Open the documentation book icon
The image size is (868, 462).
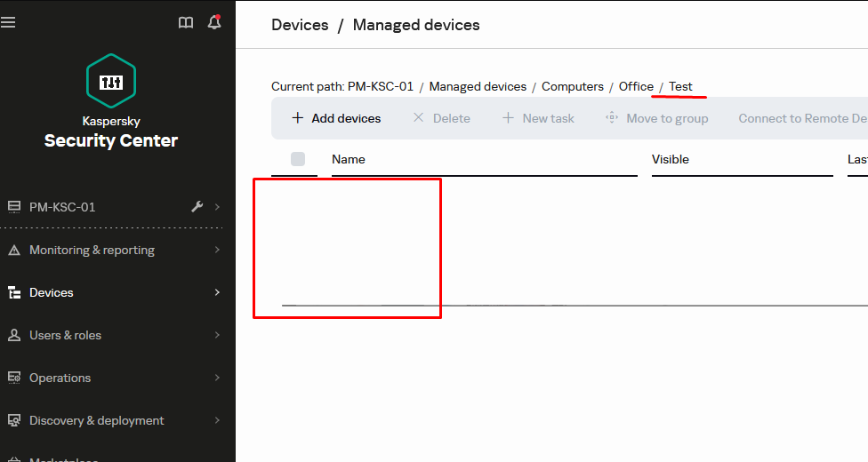coord(186,23)
